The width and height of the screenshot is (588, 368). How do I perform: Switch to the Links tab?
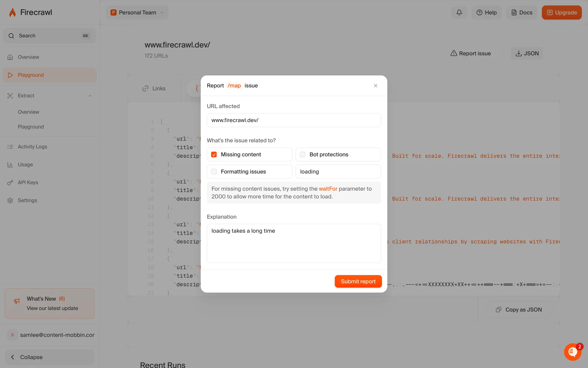coord(154,88)
